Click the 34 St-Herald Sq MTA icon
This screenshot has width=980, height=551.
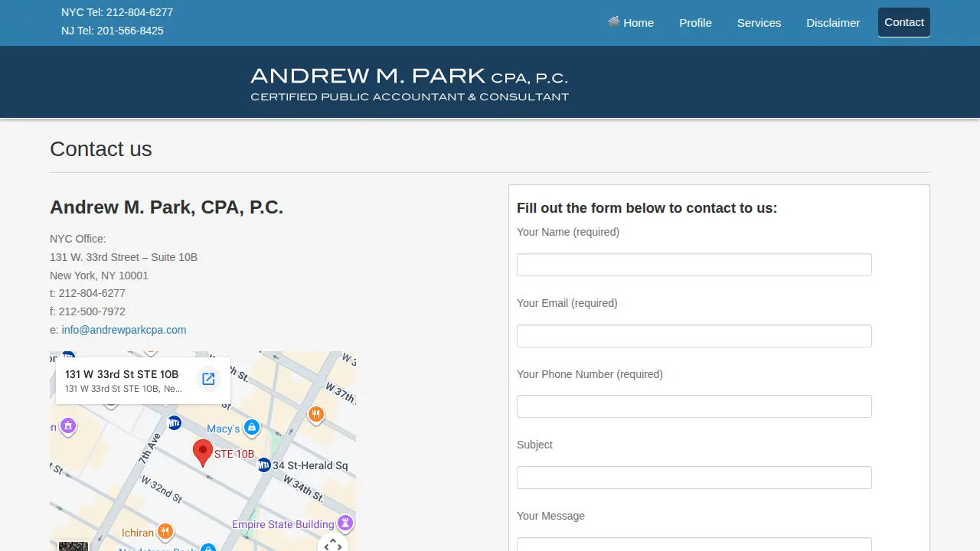263,465
